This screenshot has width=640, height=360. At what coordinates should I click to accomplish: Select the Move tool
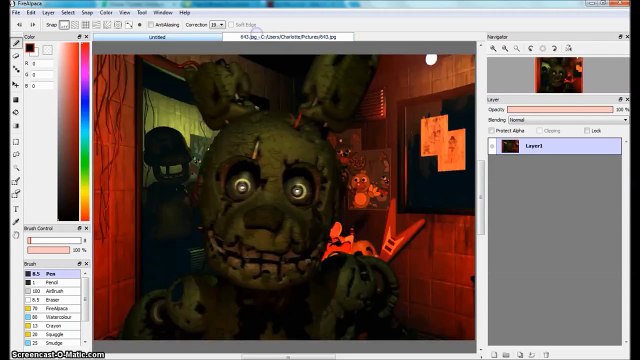point(16,84)
